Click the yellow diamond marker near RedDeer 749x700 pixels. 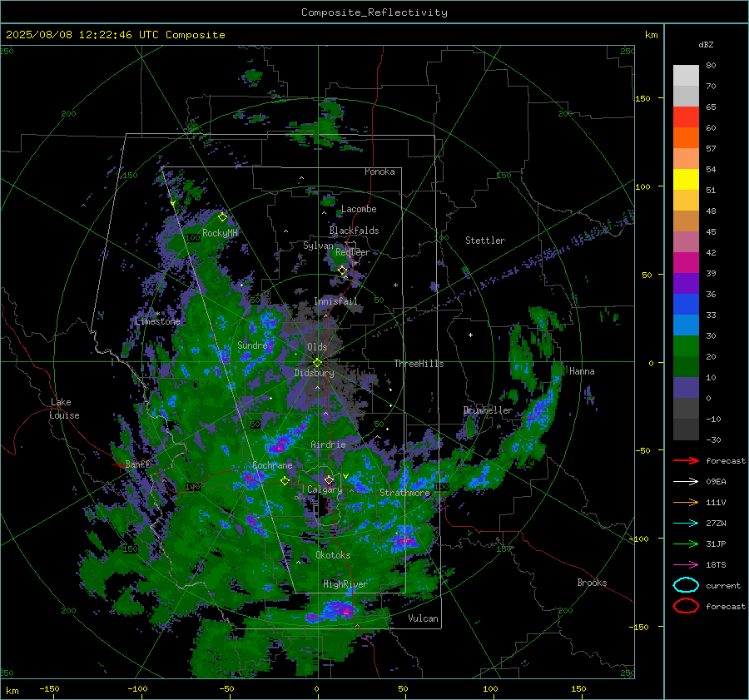[343, 271]
